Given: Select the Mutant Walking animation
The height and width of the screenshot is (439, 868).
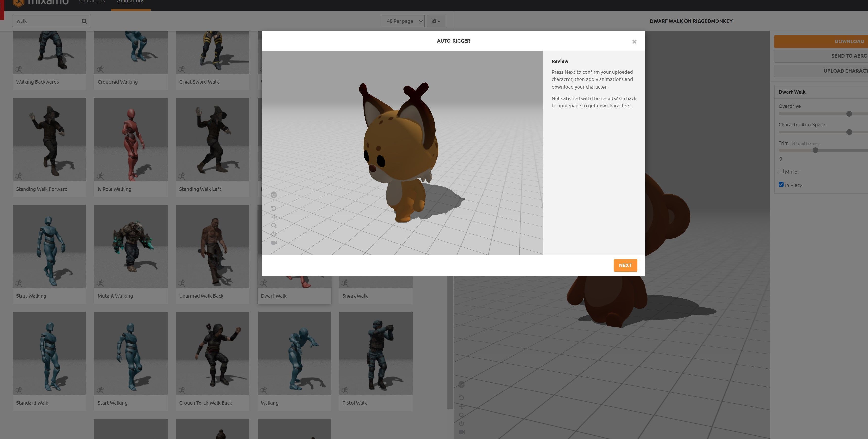Looking at the screenshot, I should coord(131,254).
